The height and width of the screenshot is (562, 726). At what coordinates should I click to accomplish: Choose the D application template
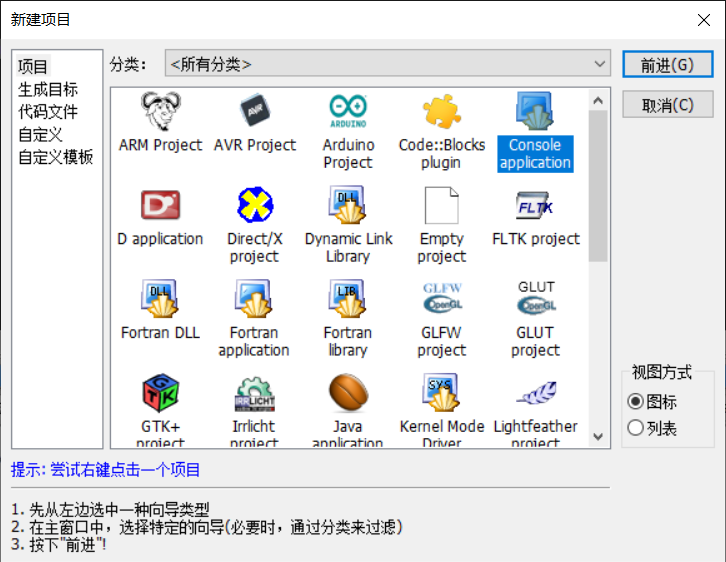tap(159, 206)
